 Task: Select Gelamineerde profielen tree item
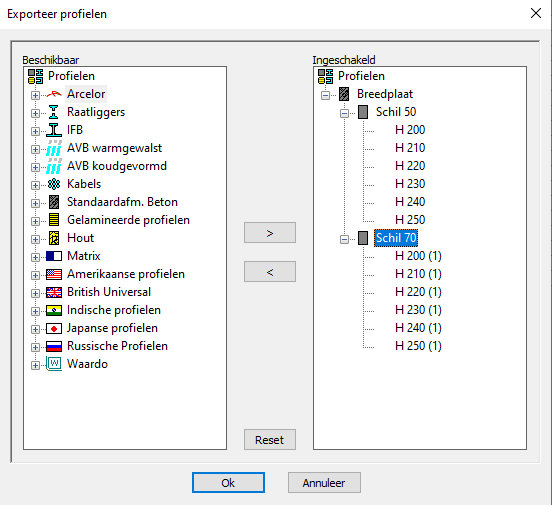pos(128,220)
